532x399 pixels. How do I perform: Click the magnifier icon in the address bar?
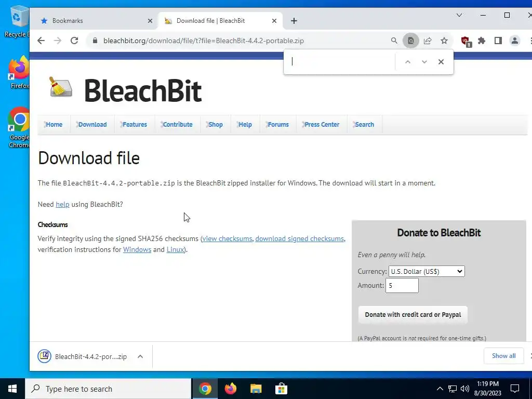tap(394, 41)
